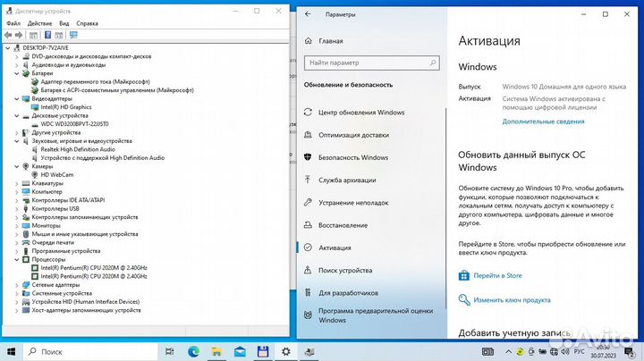Open the Действие menu
Screen dimensions: 644x361
click(39, 22)
